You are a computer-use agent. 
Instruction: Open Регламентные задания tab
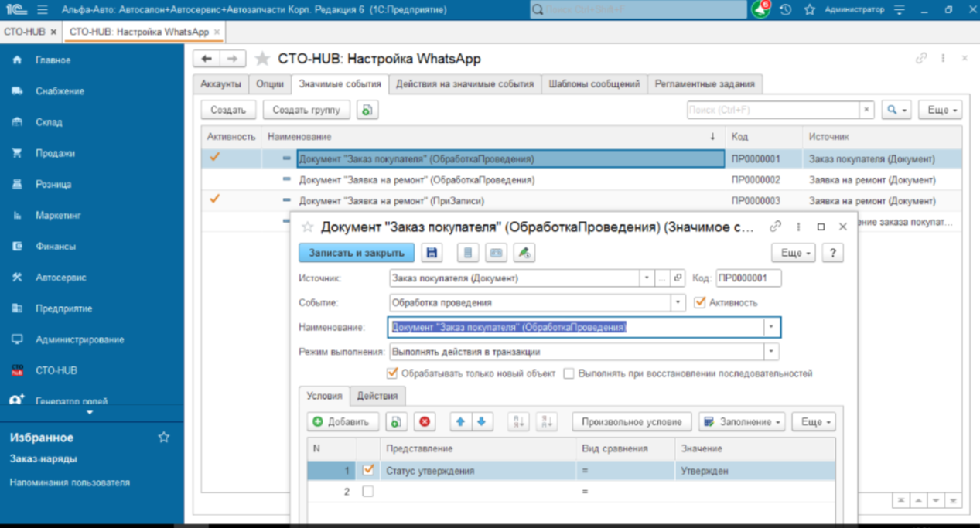click(x=705, y=84)
